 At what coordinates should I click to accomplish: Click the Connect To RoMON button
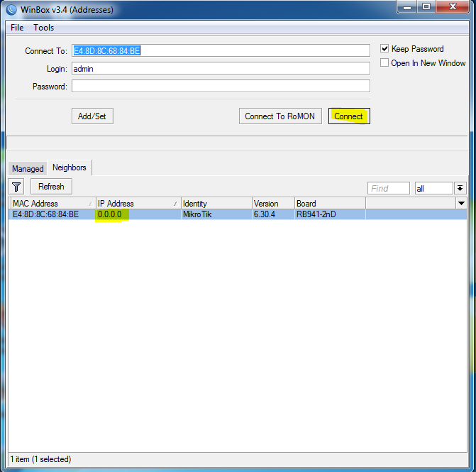click(280, 116)
